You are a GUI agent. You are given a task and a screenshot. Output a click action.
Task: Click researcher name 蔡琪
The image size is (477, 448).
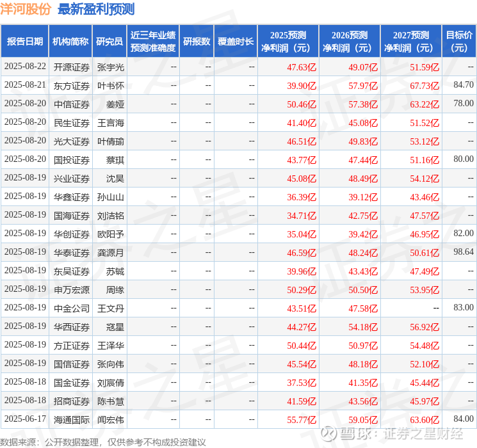click(115, 160)
